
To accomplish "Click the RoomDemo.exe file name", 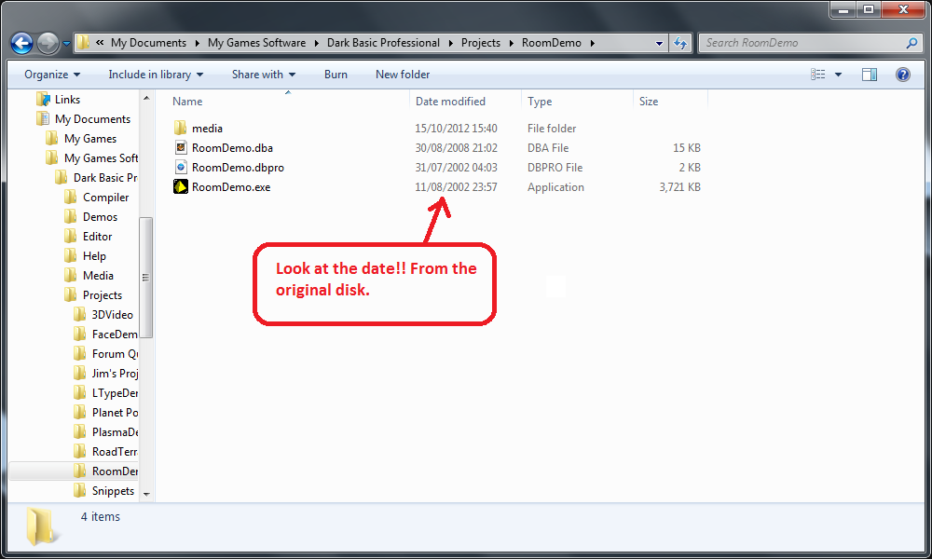I will coord(231,187).
